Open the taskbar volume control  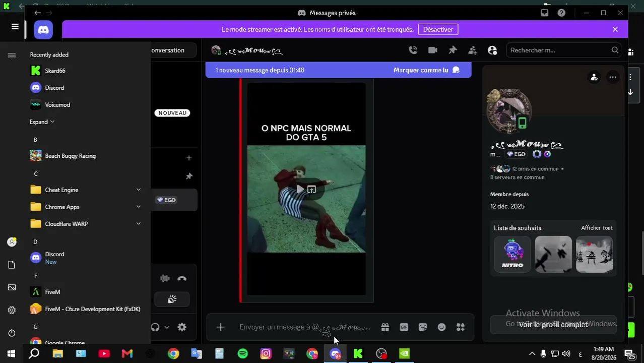tap(566, 354)
